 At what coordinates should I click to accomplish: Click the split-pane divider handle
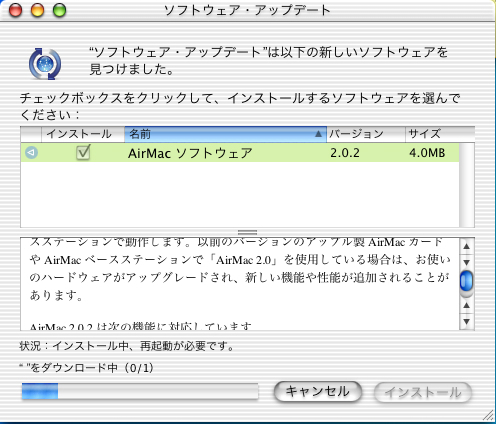pos(247,232)
